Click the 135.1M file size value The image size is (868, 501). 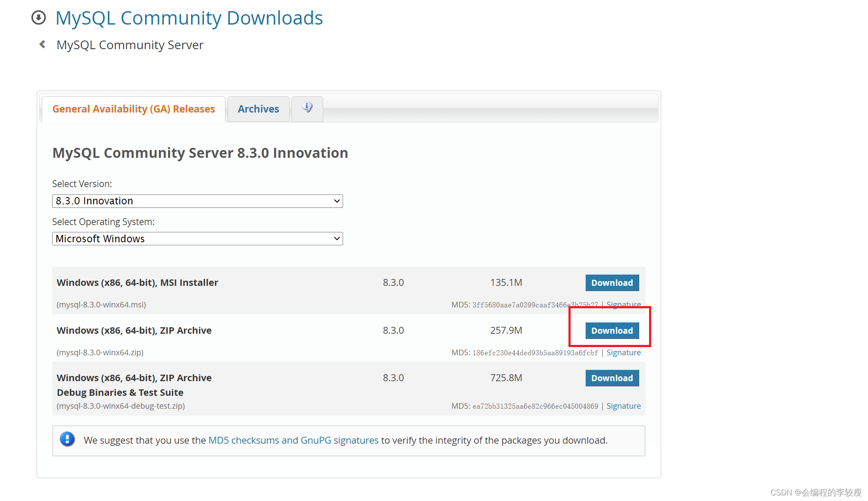point(506,283)
